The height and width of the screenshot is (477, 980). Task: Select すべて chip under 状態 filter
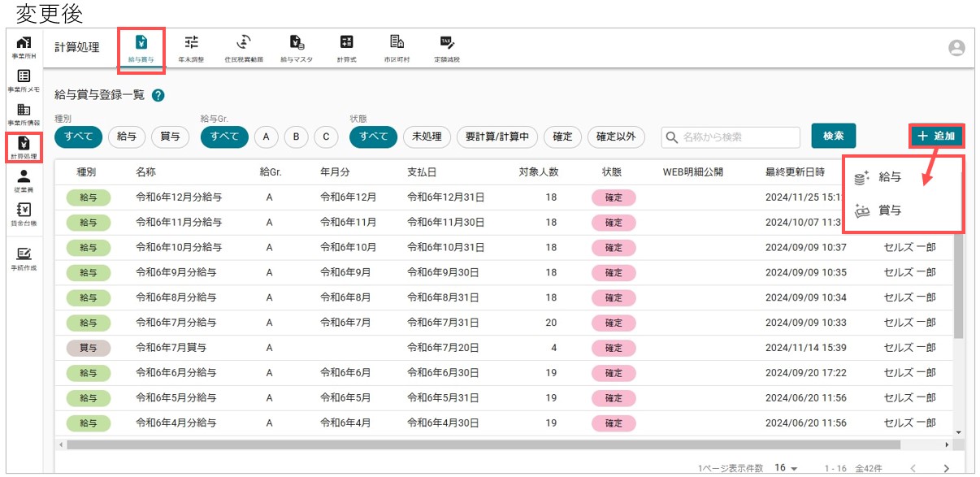pyautogui.click(x=374, y=137)
